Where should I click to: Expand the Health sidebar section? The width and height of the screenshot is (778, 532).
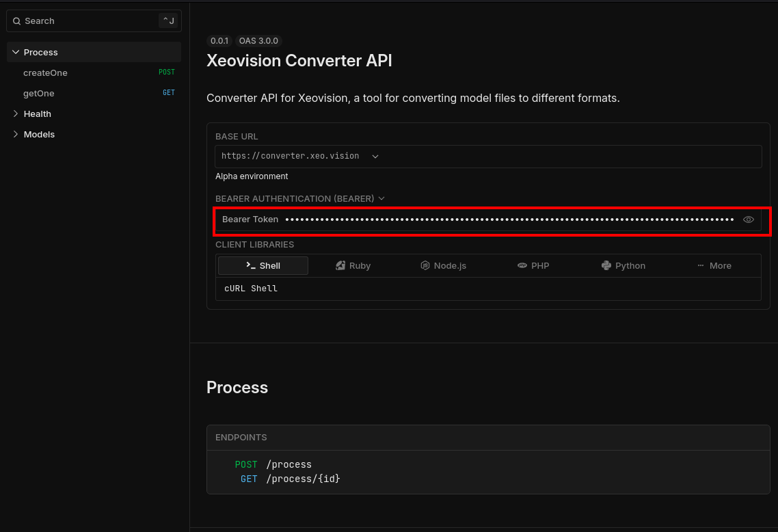coord(94,114)
